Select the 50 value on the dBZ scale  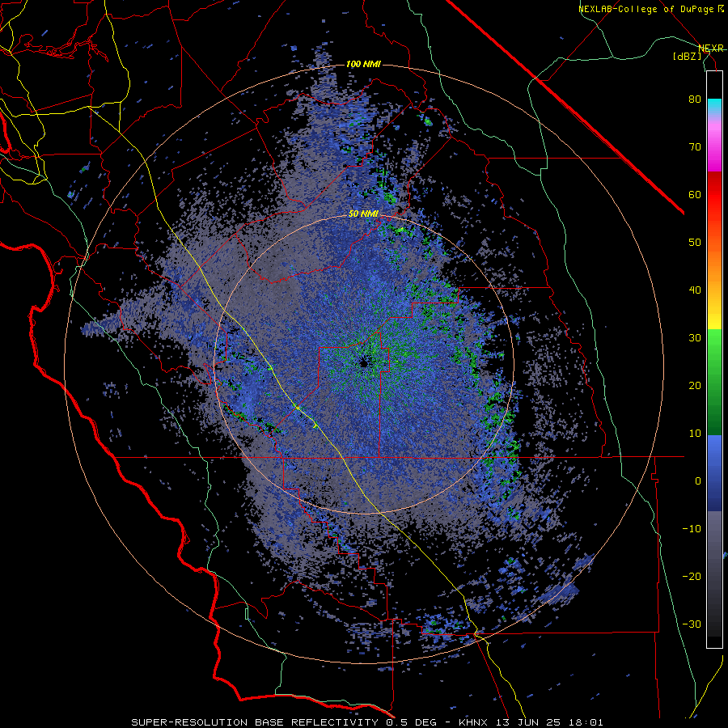pyautogui.click(x=695, y=243)
